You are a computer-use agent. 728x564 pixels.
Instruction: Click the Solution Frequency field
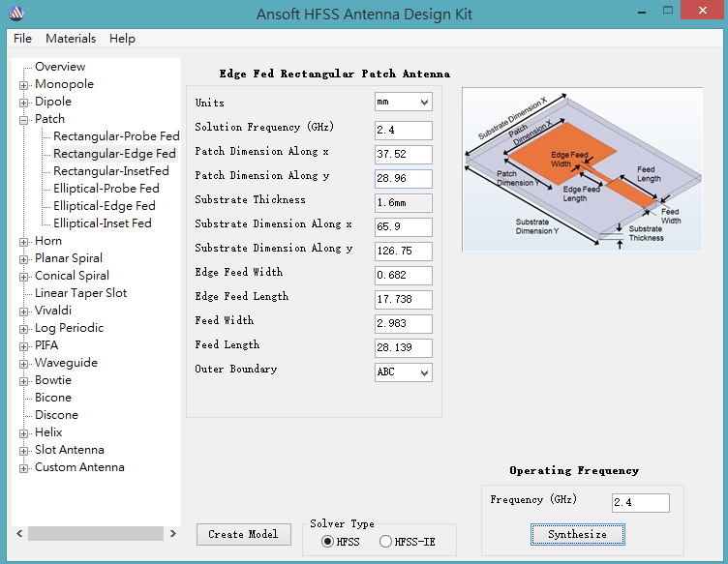404,131
